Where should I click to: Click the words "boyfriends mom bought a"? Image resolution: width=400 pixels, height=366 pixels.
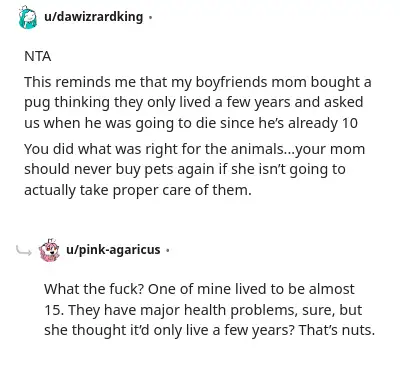[283, 82]
